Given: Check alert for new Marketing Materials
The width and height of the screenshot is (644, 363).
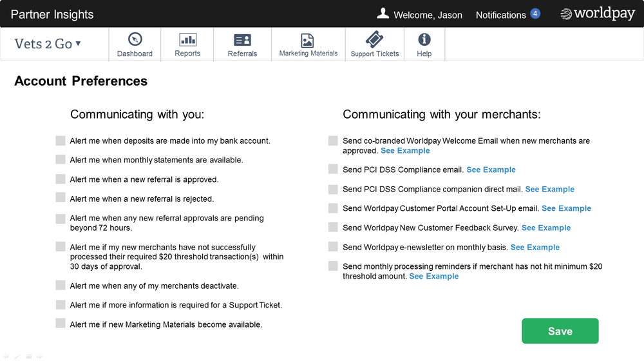Looking at the screenshot, I should [x=61, y=324].
